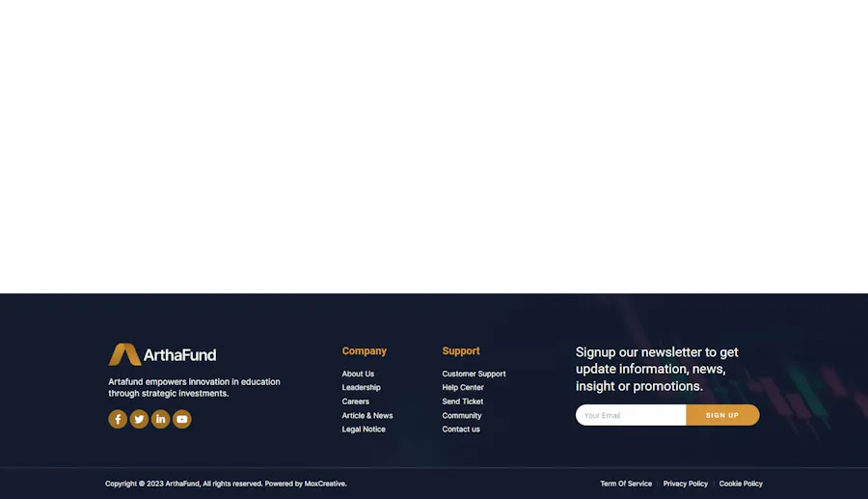Open the Cookie Policy link
Viewport: 868px width, 499px height.
(741, 484)
